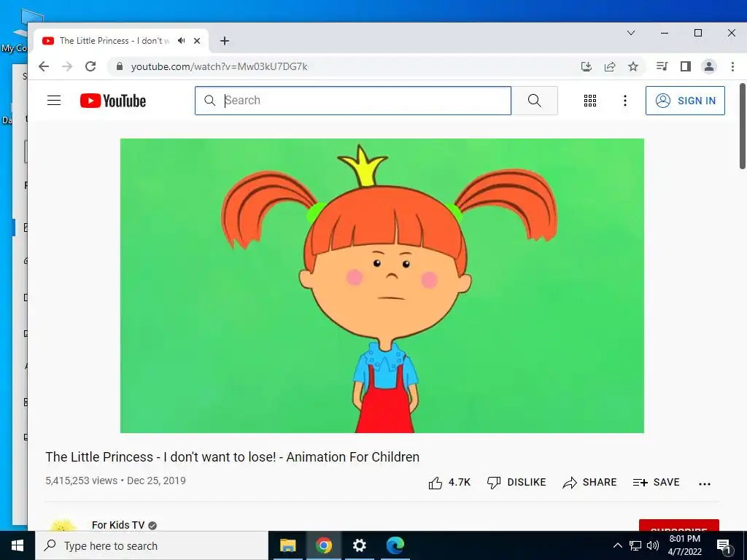The height and width of the screenshot is (560, 747).
Task: Click the 5,415,253 views text
Action: [x=82, y=481]
